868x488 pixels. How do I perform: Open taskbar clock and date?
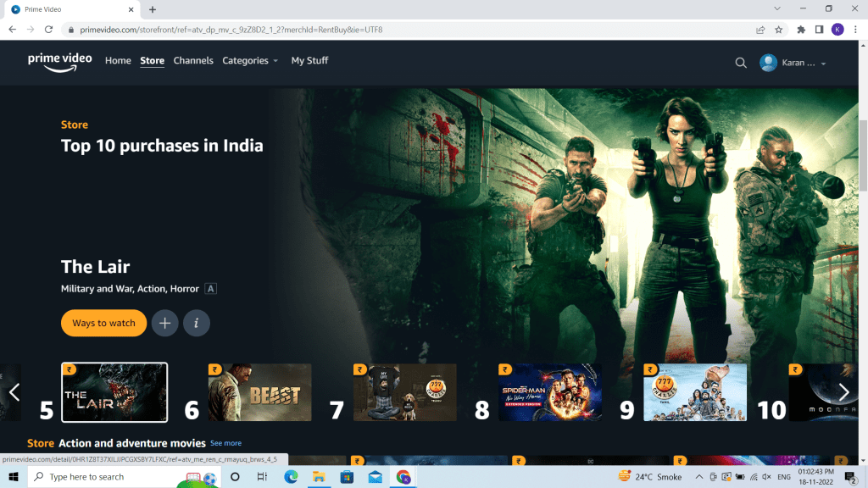(815, 476)
